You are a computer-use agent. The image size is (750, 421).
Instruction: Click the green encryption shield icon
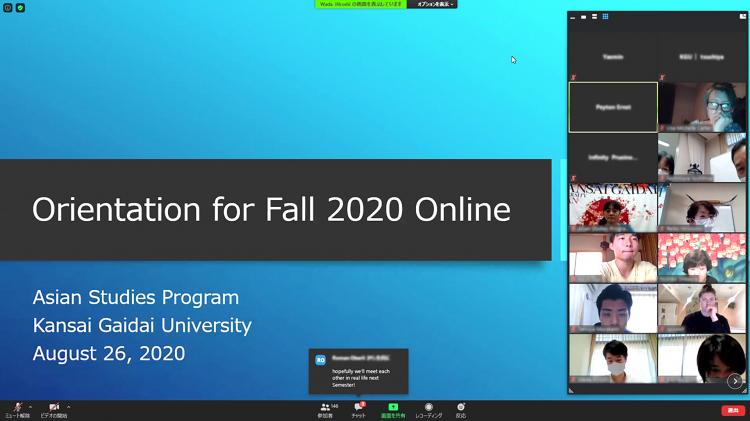(20, 8)
